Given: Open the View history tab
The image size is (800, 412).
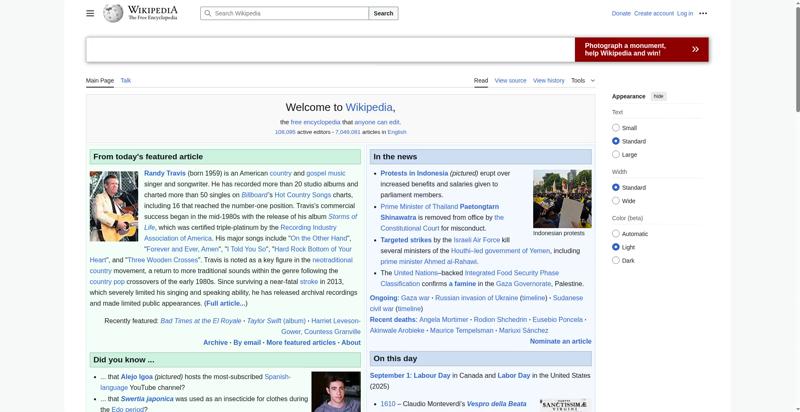Looking at the screenshot, I should click(548, 81).
